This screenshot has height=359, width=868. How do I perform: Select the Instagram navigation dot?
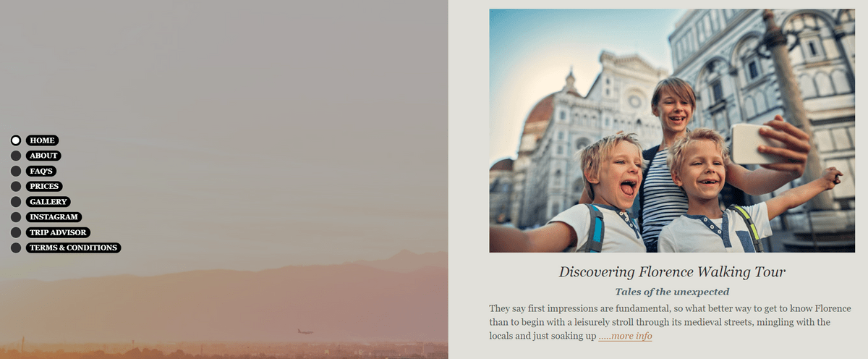click(x=16, y=217)
